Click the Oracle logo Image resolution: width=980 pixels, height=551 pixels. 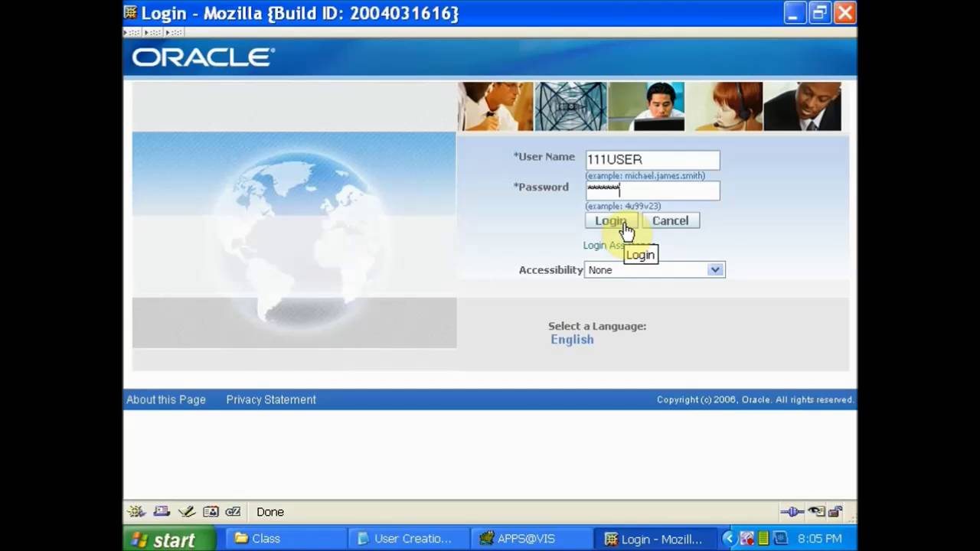203,57
